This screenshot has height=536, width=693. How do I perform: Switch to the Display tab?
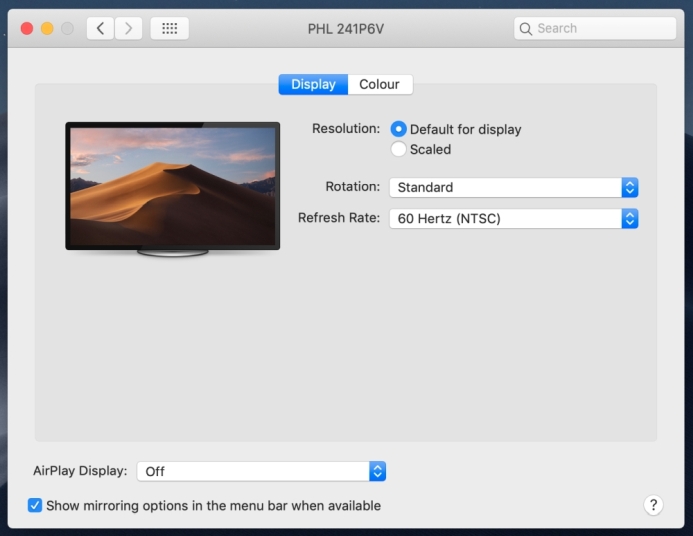coord(313,84)
